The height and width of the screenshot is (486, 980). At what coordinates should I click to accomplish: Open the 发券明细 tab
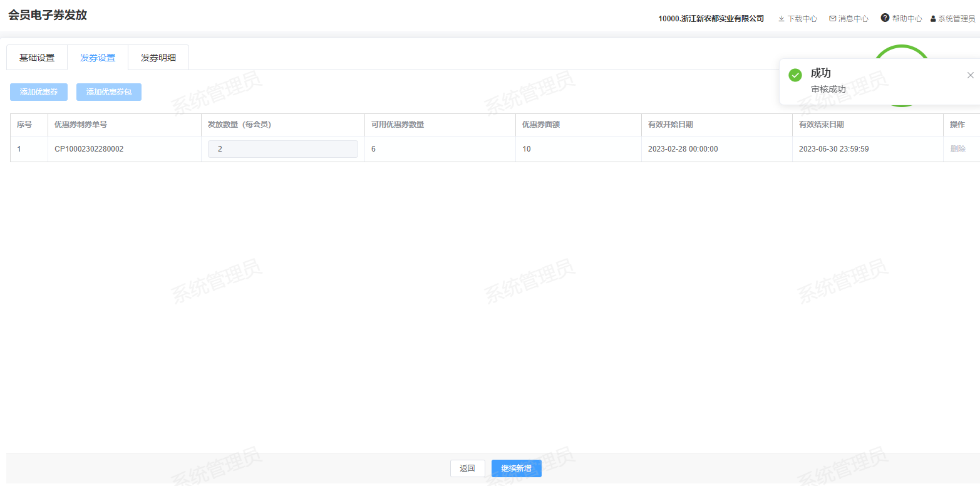[158, 58]
